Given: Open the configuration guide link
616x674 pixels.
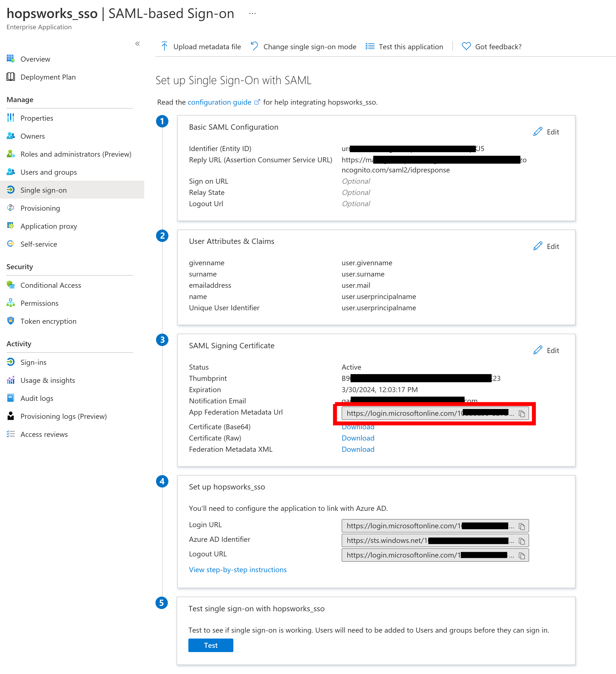Looking at the screenshot, I should (x=219, y=102).
